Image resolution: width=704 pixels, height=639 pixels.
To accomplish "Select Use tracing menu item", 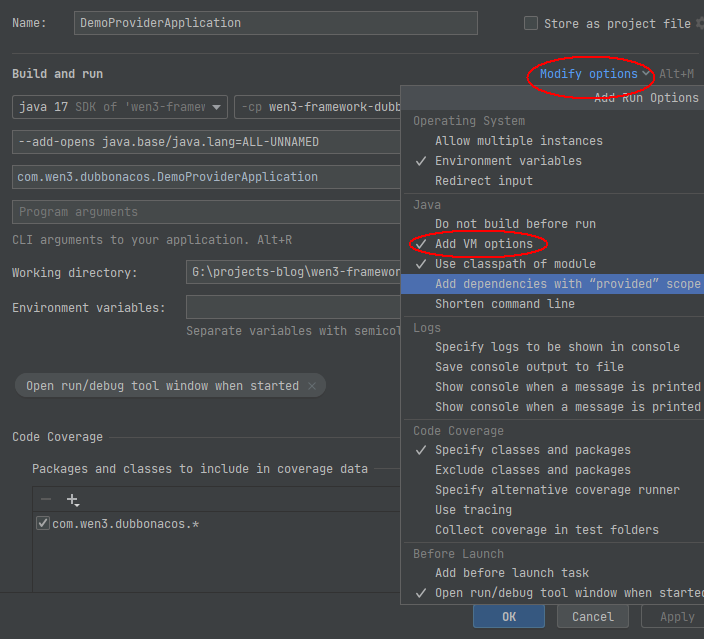I will click(552, 510).
